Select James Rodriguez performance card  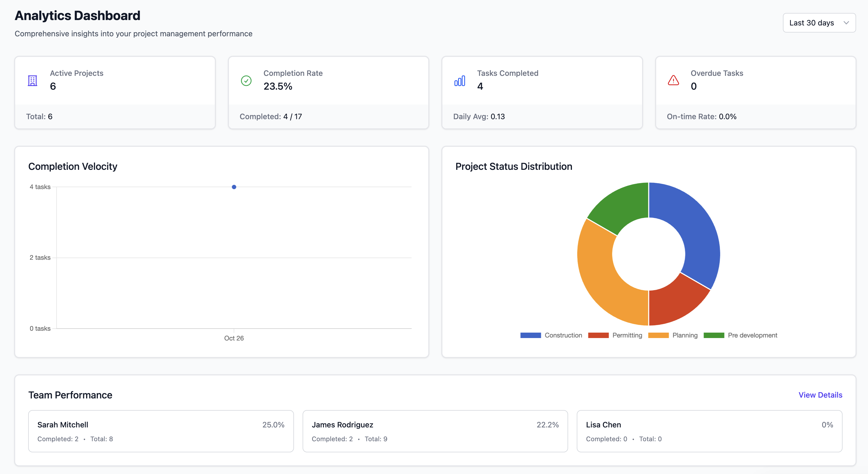pos(435,431)
